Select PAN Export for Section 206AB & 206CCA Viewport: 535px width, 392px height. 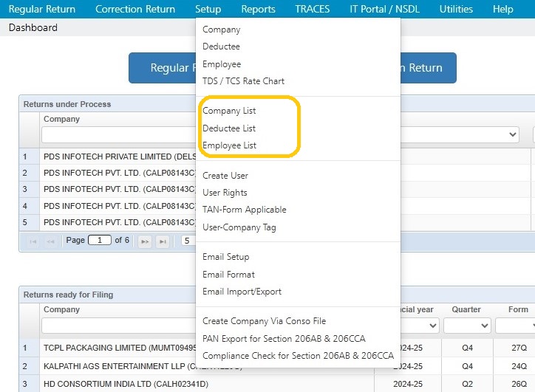(x=284, y=339)
